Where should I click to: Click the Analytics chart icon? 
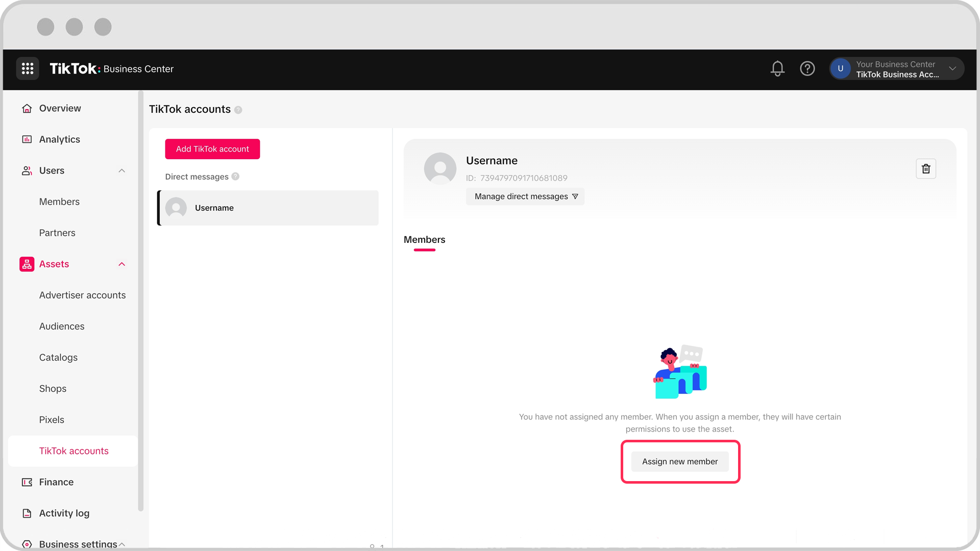[27, 139]
